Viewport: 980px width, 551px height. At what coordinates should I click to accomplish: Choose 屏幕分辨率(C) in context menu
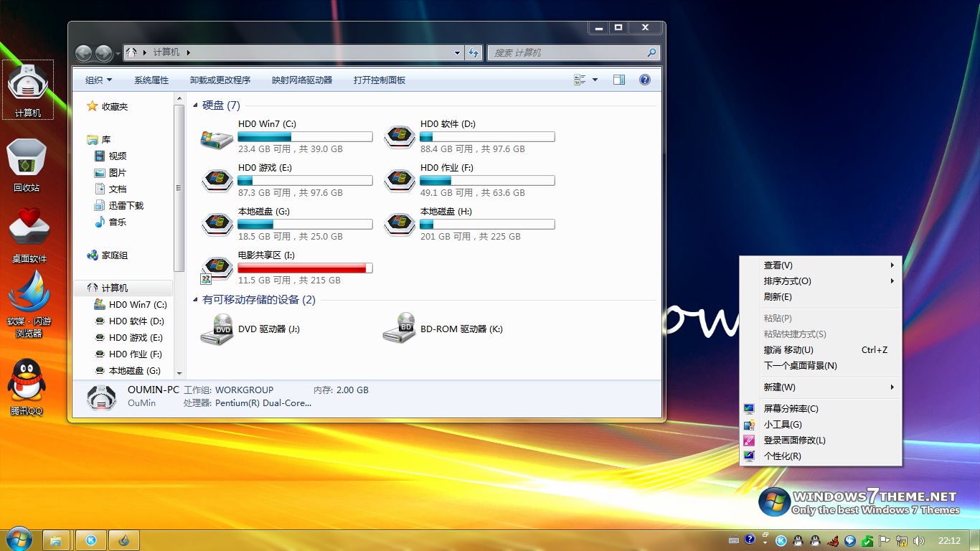pos(821,409)
